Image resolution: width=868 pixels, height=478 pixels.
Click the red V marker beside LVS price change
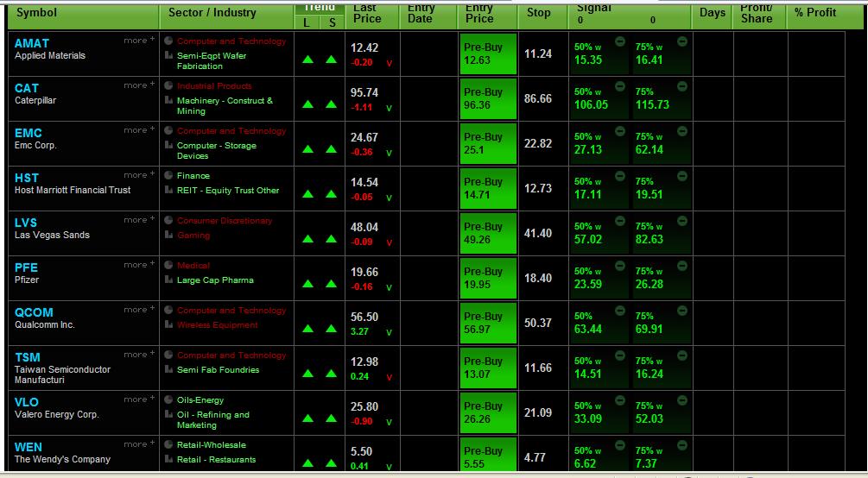(x=390, y=242)
